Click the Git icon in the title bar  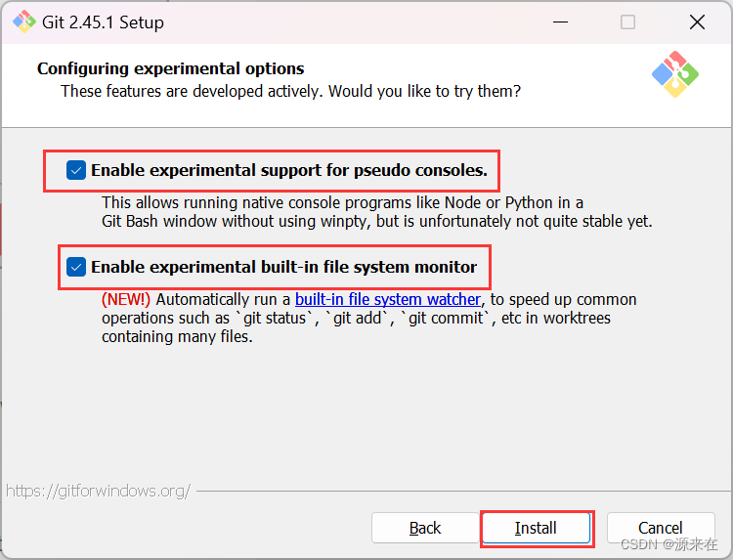[23, 22]
